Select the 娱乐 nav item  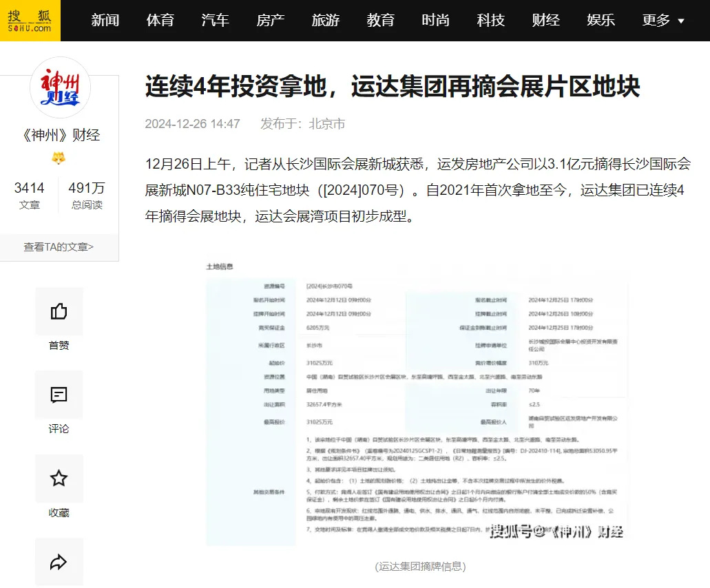click(x=601, y=21)
